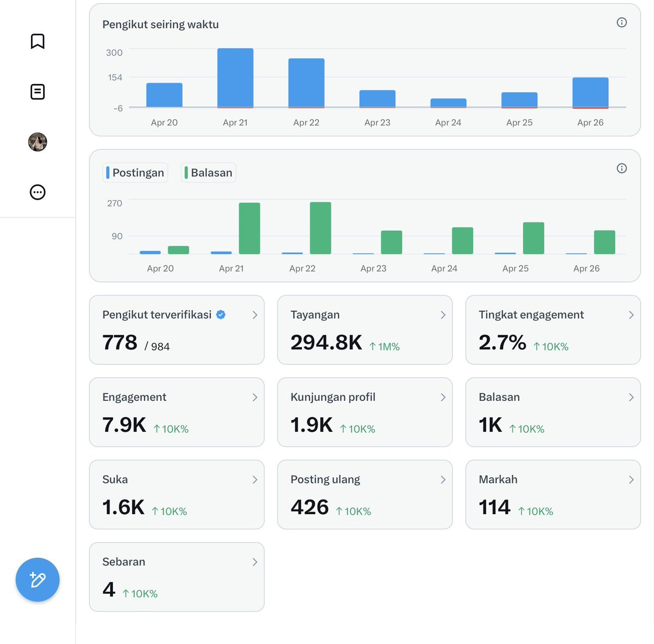Click the 2.7% engagement rate value

502,342
